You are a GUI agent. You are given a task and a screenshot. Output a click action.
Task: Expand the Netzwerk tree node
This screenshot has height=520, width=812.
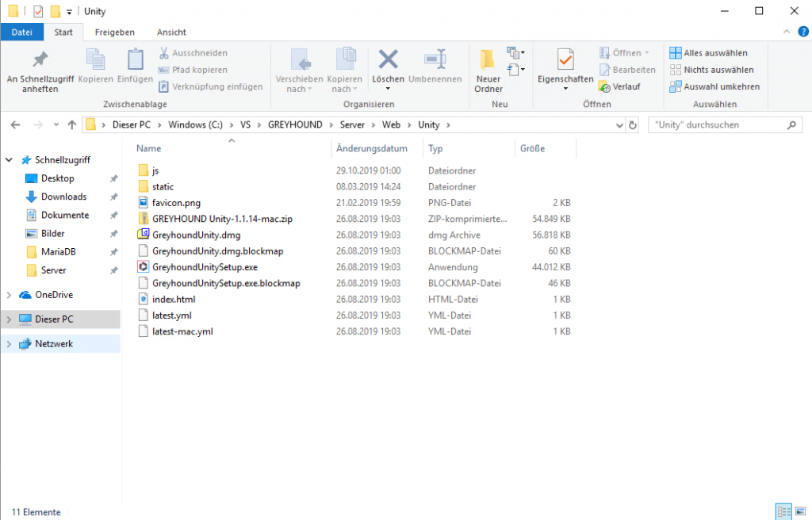point(9,344)
